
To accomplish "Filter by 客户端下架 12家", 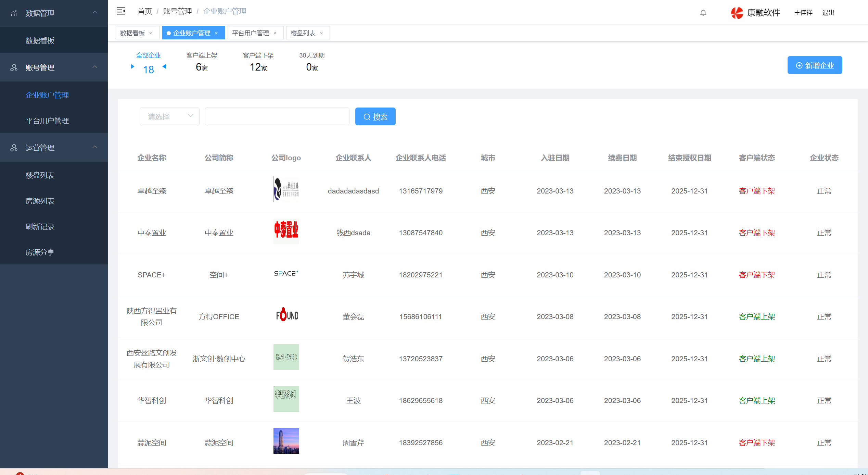I will click(258, 62).
